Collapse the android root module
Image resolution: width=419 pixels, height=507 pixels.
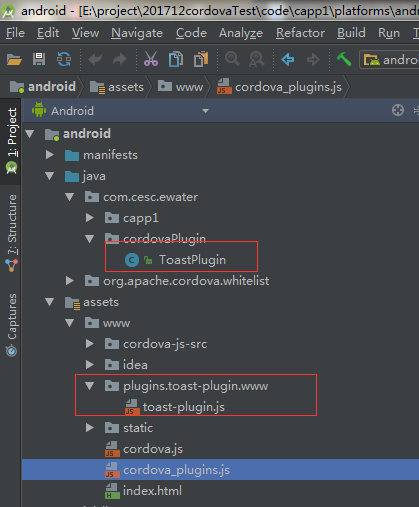[30, 134]
